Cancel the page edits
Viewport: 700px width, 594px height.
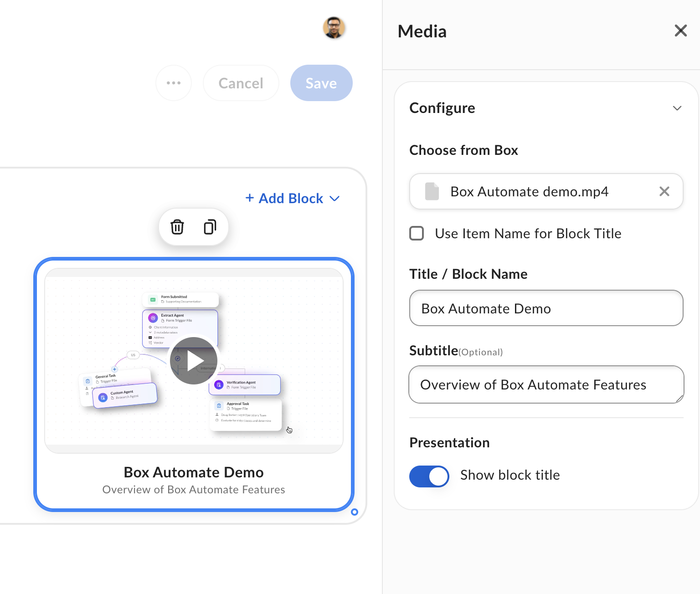pos(241,83)
